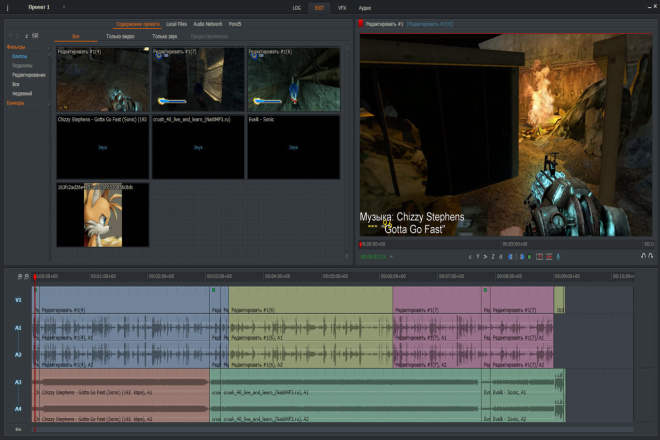Click the play button under the viewer
This screenshot has height=440, width=660.
click(485, 256)
